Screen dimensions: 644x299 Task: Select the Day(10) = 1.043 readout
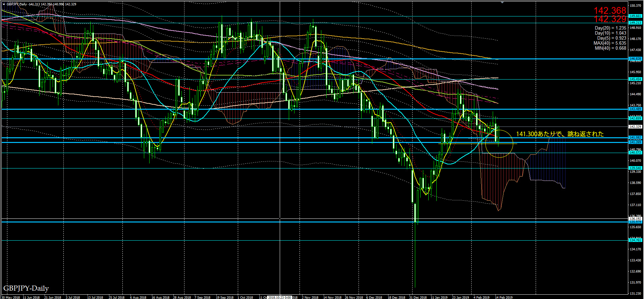[610, 33]
